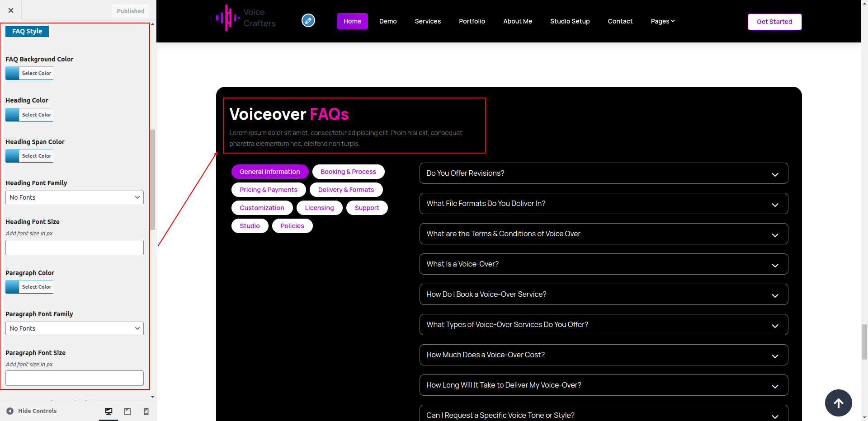868x421 pixels.
Task: Open the Services menu item
Action: (428, 21)
